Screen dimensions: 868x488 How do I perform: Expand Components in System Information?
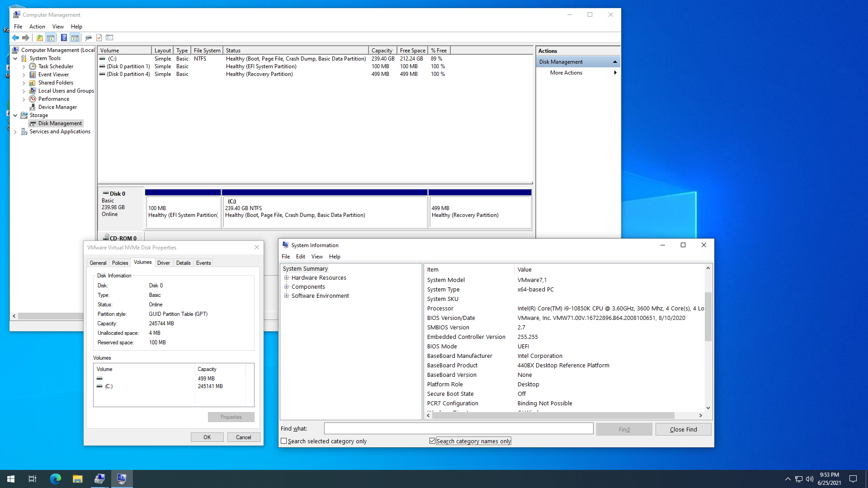(286, 287)
